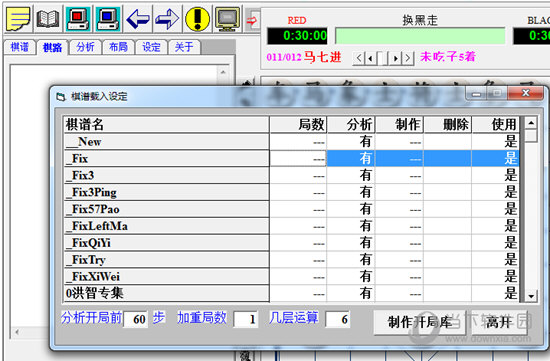Jump to last move button
The height and width of the screenshot is (361, 550).
point(407,58)
